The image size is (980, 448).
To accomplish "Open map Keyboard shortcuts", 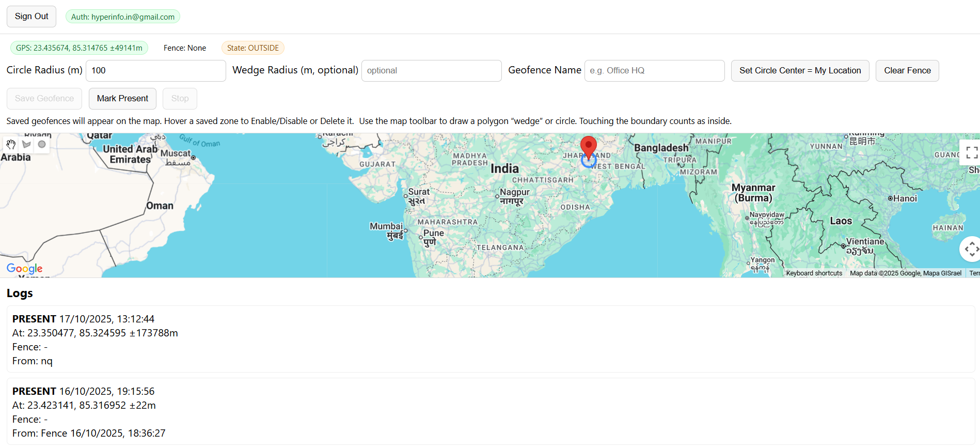I will point(814,273).
